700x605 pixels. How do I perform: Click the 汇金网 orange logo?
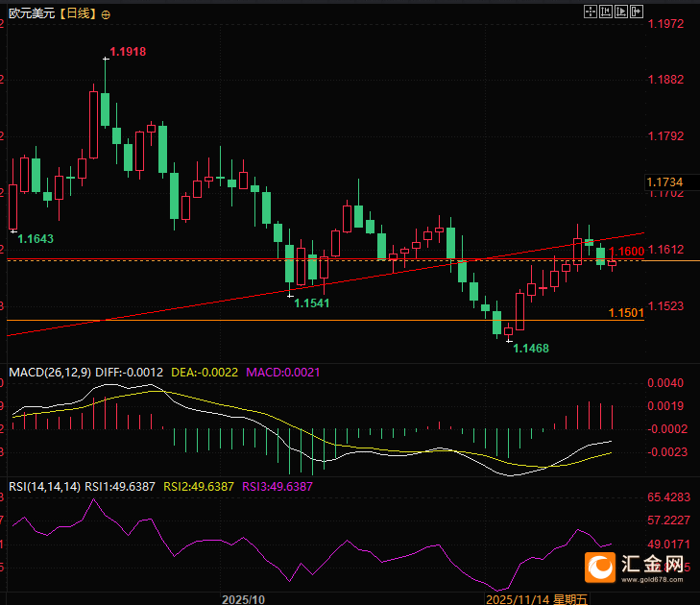[600, 568]
